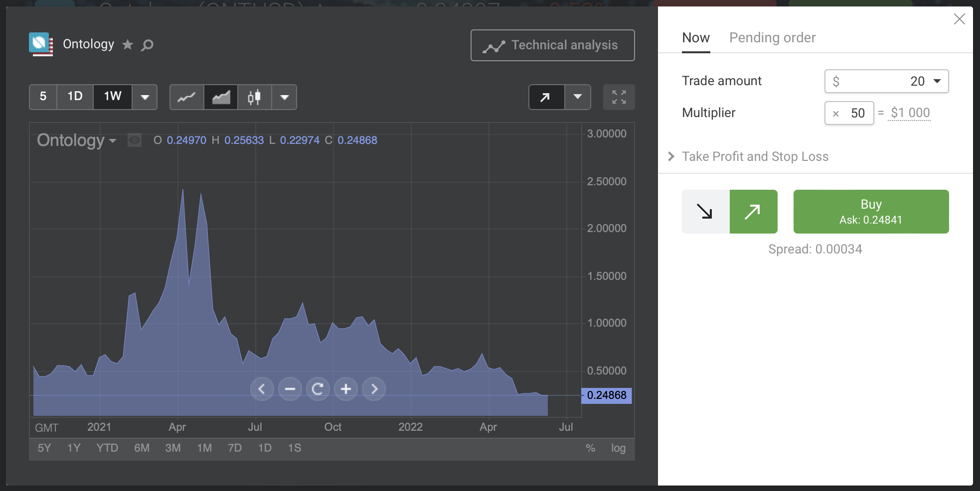Open the timeframe dropdown arrow
Image resolution: width=980 pixels, height=491 pixels.
(x=145, y=97)
